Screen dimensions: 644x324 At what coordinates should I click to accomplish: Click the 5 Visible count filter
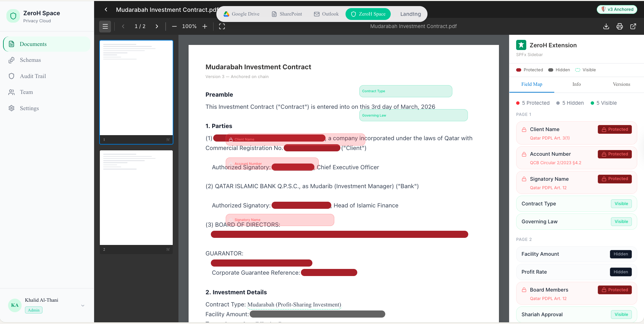click(604, 103)
